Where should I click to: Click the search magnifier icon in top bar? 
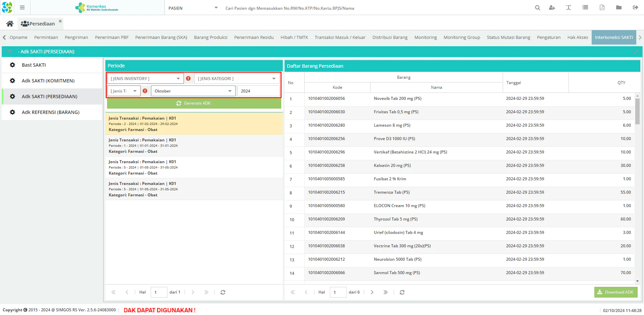[537, 8]
